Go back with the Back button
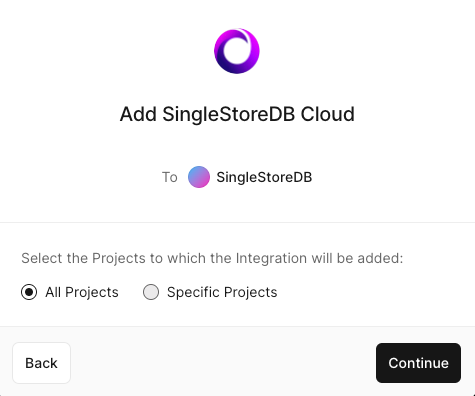The height and width of the screenshot is (396, 475). [41, 363]
